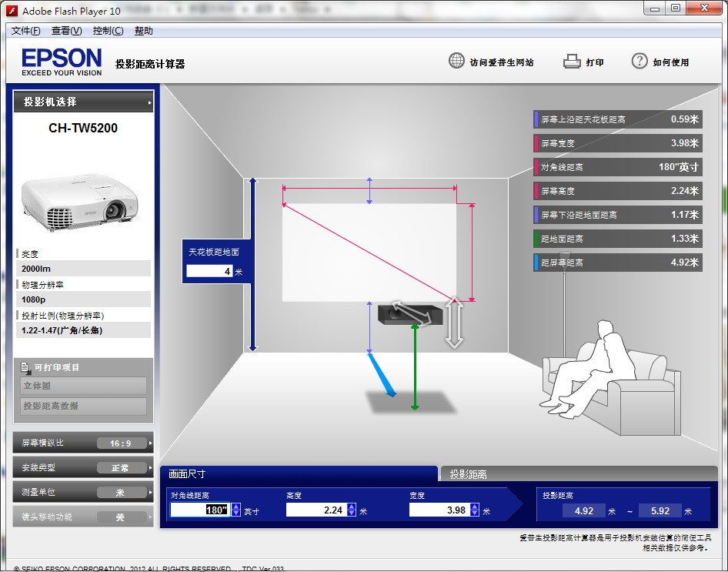Click the ceiling height 天花板距地面 input field
Image resolution: width=728 pixels, height=572 pixels.
pyautogui.click(x=209, y=271)
